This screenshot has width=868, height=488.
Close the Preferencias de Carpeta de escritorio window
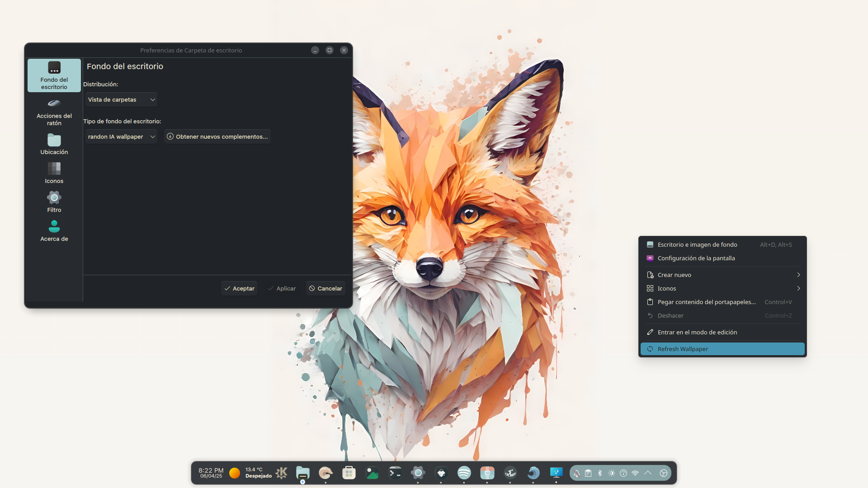(x=344, y=50)
